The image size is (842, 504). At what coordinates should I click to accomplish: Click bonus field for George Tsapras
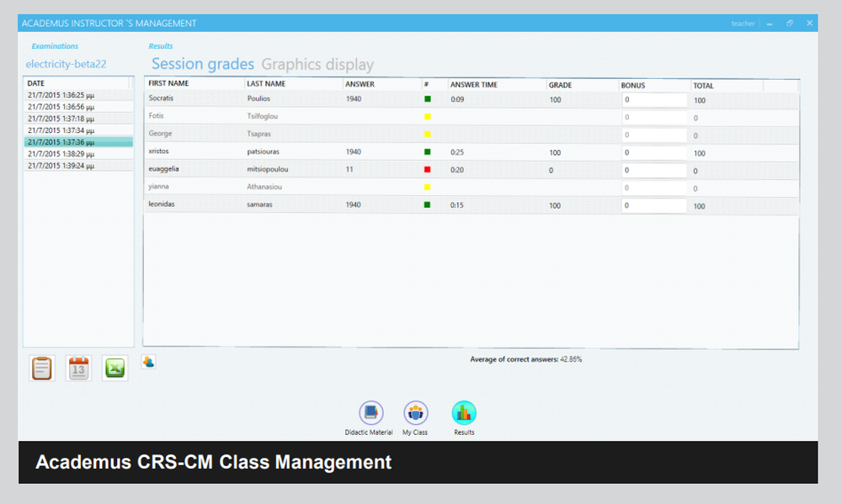point(654,135)
